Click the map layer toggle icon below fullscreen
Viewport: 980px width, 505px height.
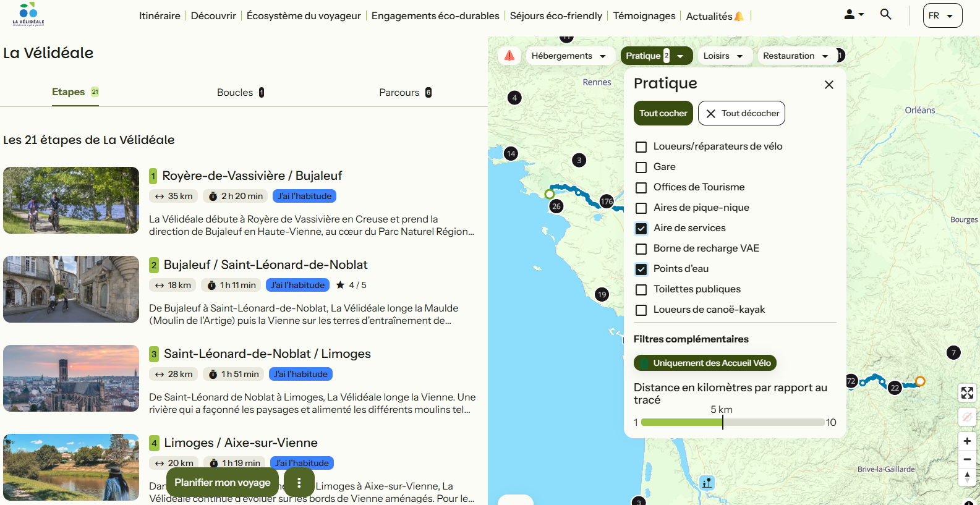click(x=967, y=417)
